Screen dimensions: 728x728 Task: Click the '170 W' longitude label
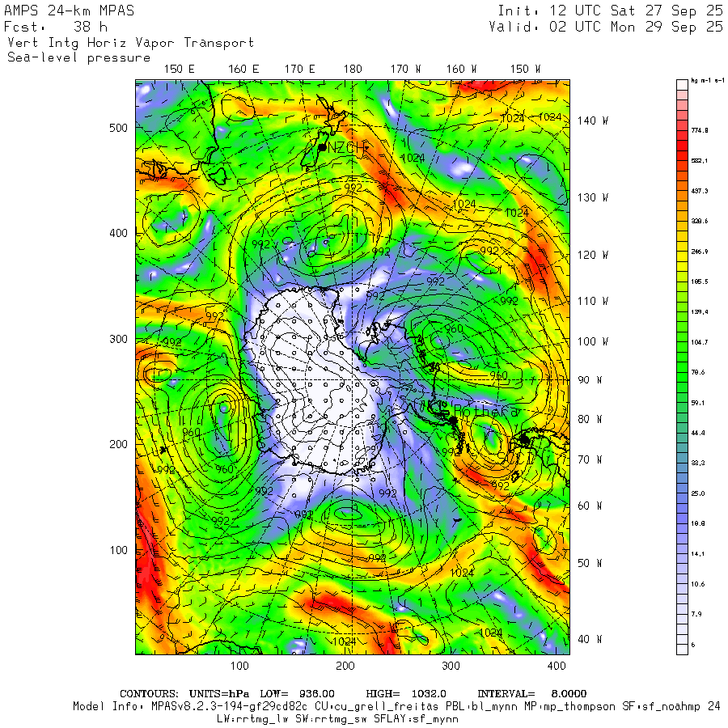[x=405, y=69]
